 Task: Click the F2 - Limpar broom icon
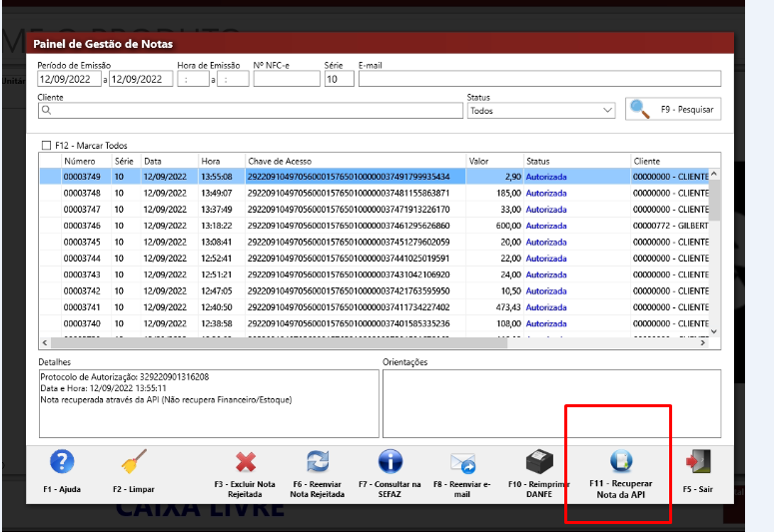pyautogui.click(x=134, y=461)
